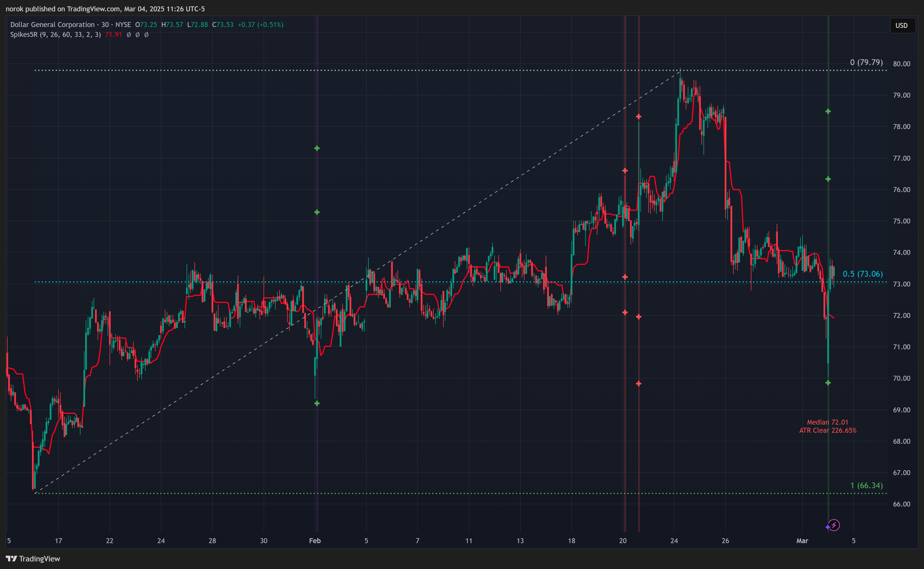Click the 11 date label on time axis
Image resolution: width=924 pixels, height=569 pixels.
(x=468, y=541)
